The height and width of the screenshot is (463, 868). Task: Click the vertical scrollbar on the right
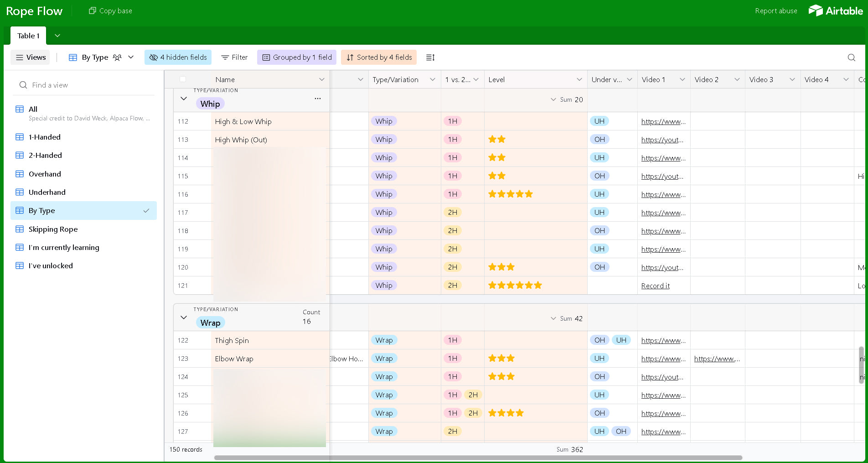[x=861, y=365]
